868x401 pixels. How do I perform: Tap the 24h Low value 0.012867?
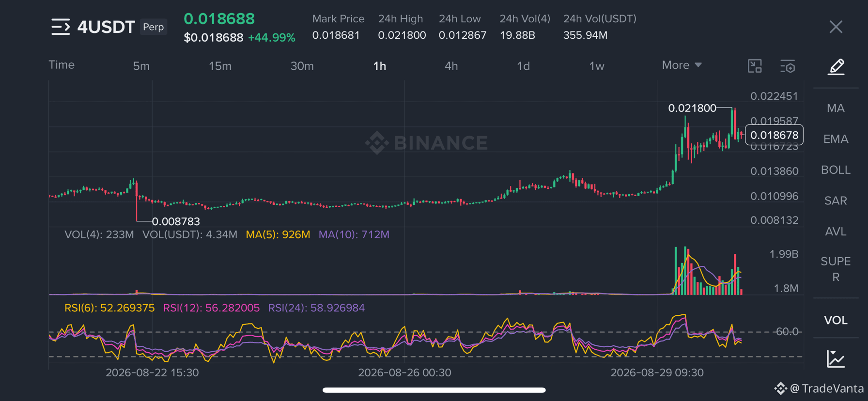(462, 35)
